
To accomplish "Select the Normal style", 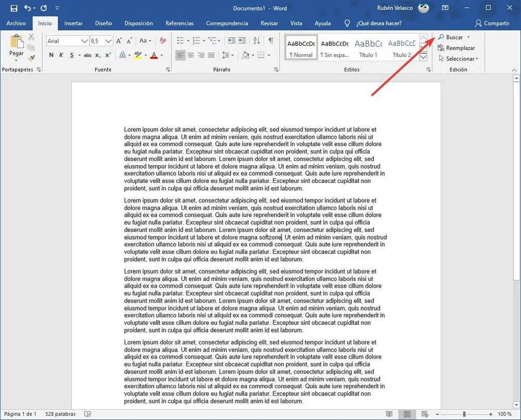I will click(x=301, y=48).
